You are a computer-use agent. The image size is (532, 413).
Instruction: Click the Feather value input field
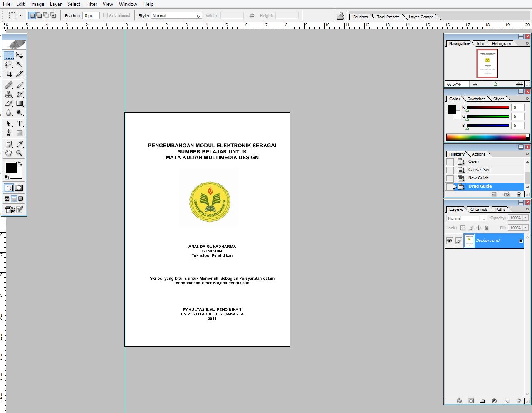click(x=91, y=15)
